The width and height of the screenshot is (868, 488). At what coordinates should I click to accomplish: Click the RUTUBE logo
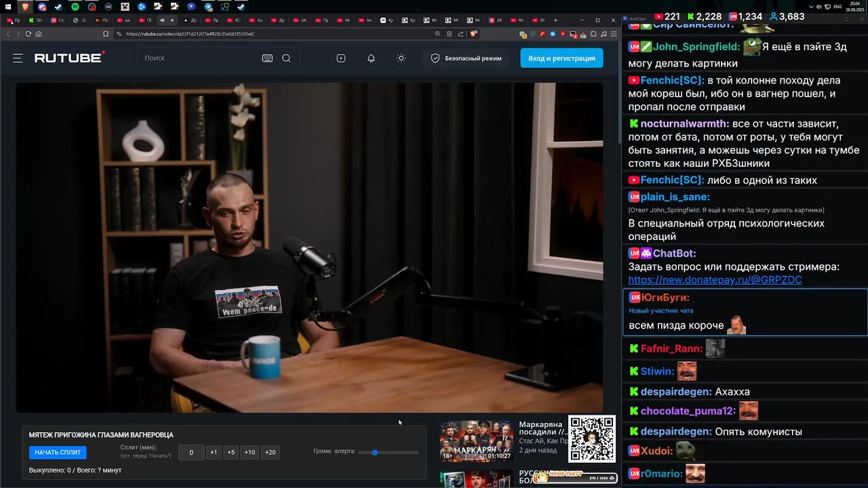point(70,58)
